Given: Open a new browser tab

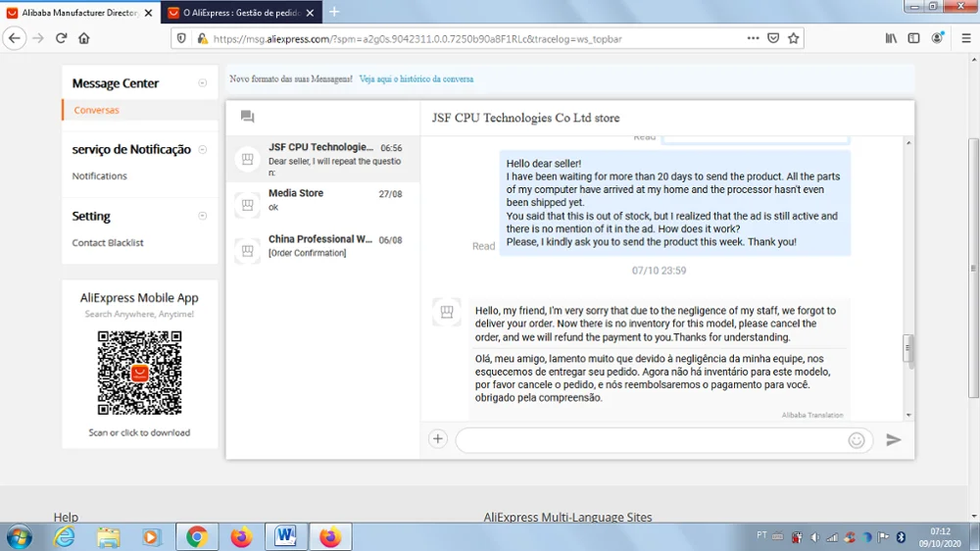Looking at the screenshot, I should 334,12.
